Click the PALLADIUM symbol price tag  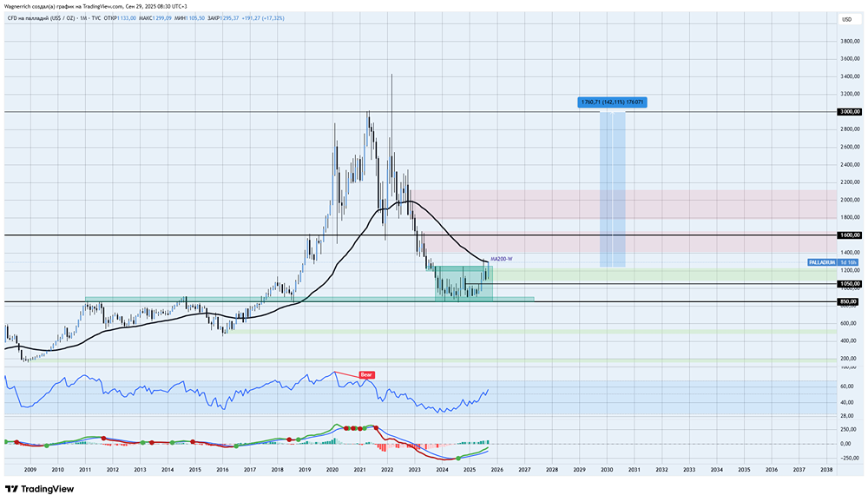point(821,262)
